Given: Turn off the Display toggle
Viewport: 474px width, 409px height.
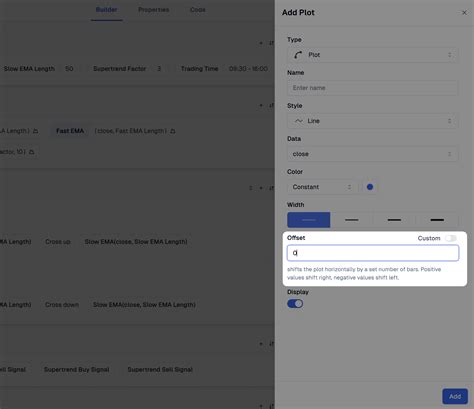Looking at the screenshot, I should (x=295, y=304).
